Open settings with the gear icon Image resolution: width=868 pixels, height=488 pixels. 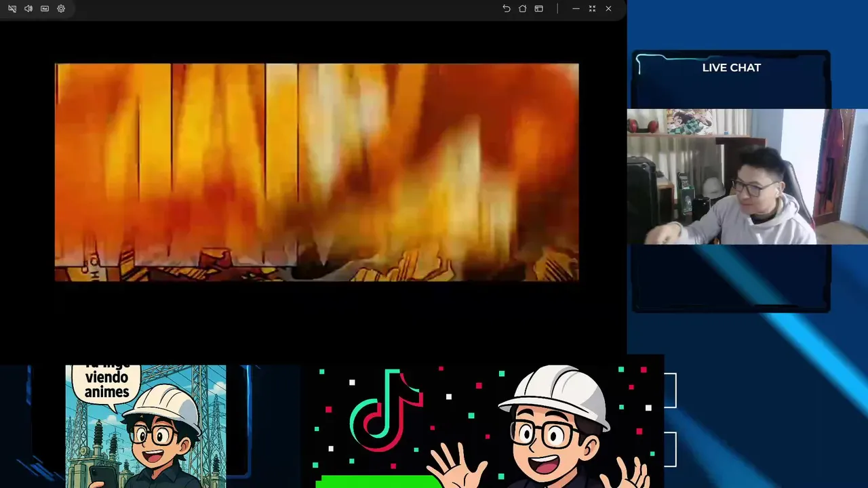pyautogui.click(x=61, y=9)
